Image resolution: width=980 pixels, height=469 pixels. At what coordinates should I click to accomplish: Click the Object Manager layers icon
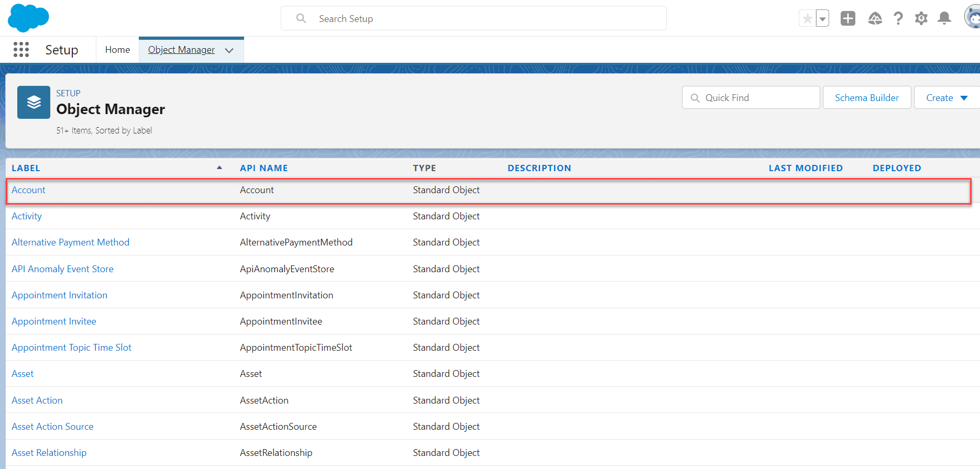click(x=34, y=102)
